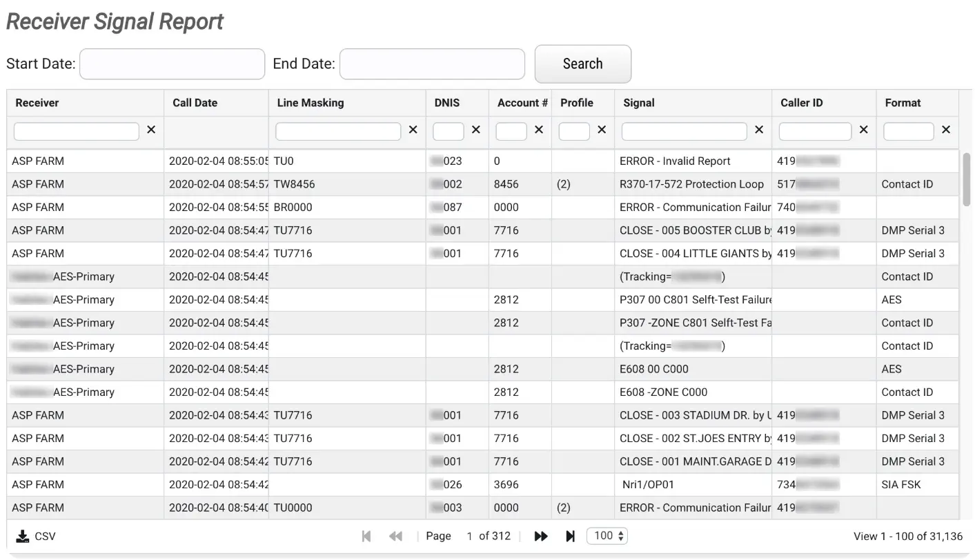Open the rows-per-page 100 dropdown

click(607, 536)
